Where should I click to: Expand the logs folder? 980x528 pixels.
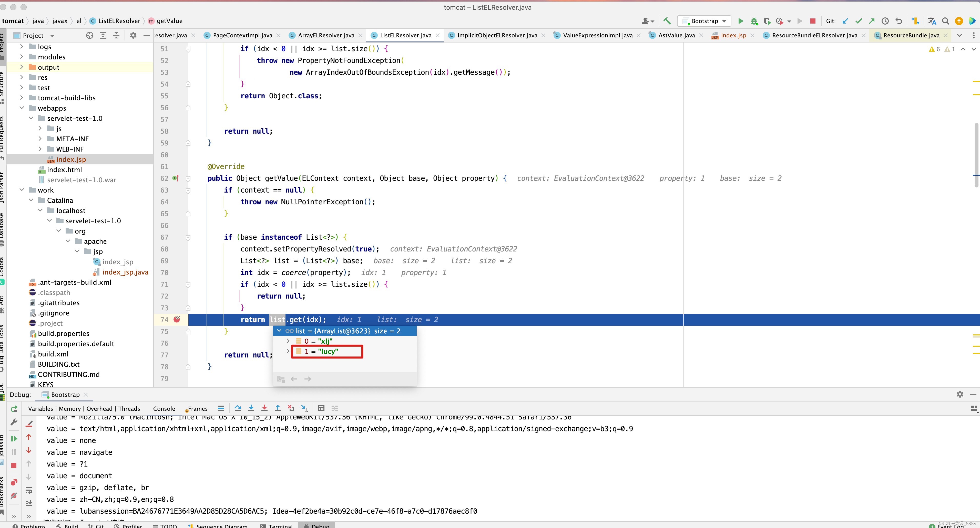click(x=22, y=46)
